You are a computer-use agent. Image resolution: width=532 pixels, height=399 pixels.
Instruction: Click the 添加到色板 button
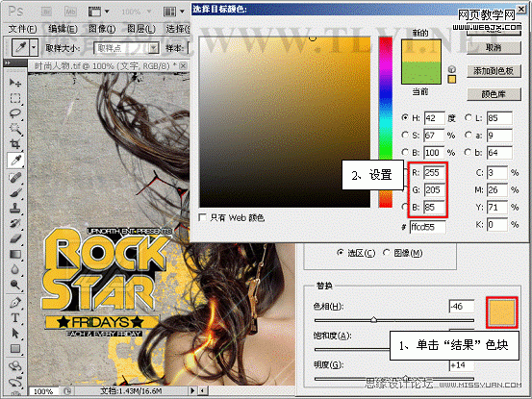coord(494,71)
